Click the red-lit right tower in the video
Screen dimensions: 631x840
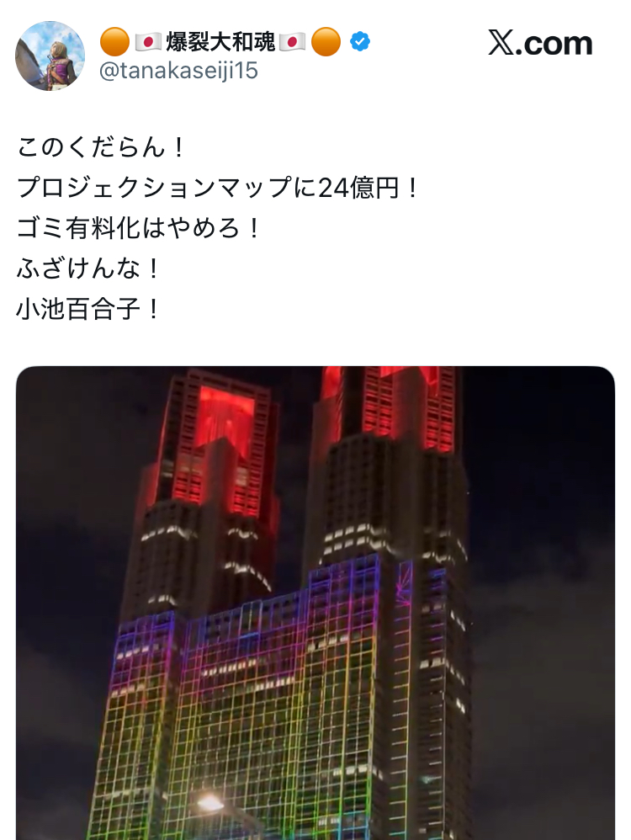click(x=390, y=406)
